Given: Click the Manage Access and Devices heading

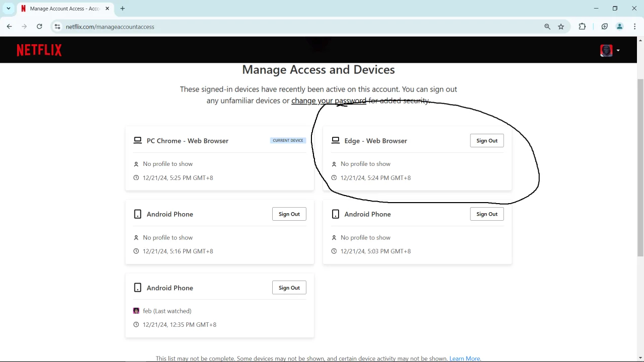Looking at the screenshot, I should pyautogui.click(x=318, y=69).
